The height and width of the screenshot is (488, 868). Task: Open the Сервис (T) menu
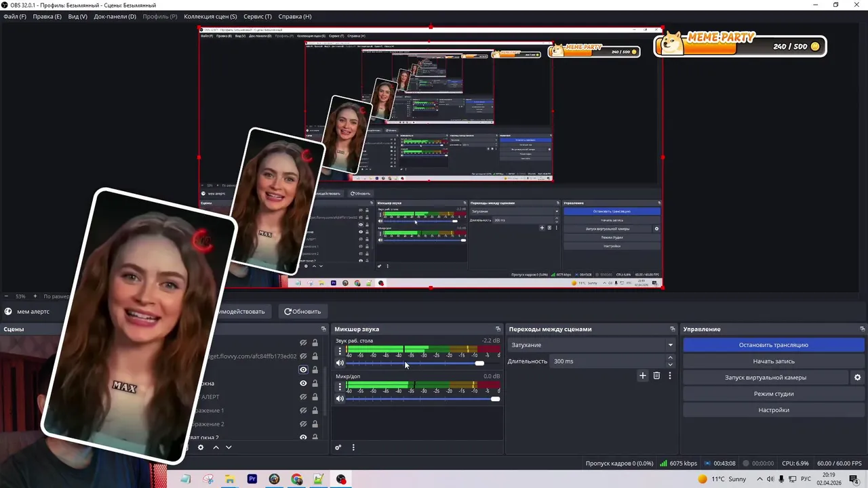coord(257,16)
